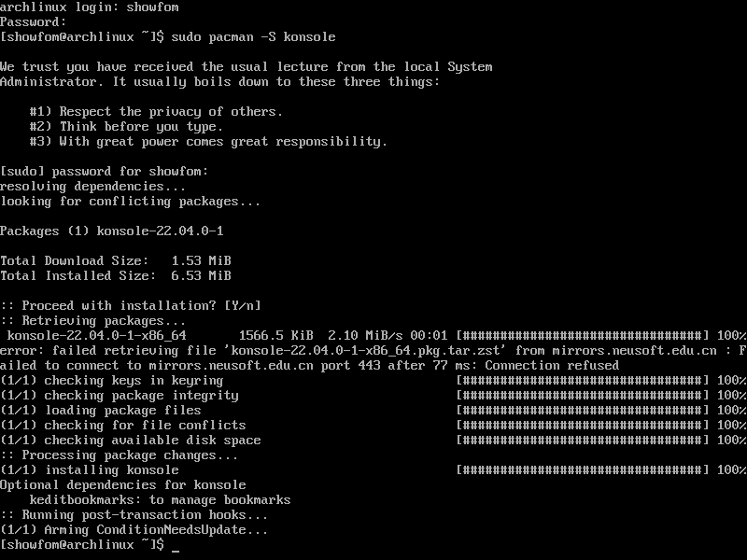The image size is (747, 560).
Task: Click the 'keditbookmarks: to manage bookmarks' line
Action: (160, 500)
